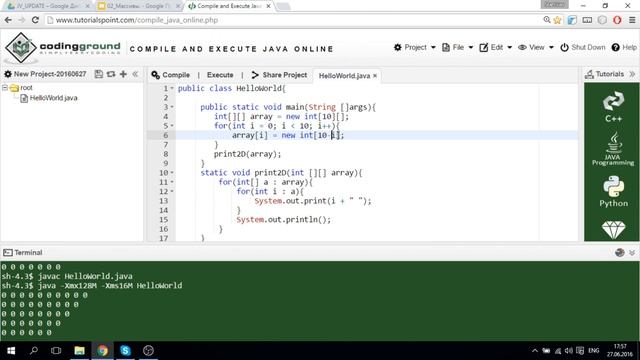Collapse the Tutorials panel chevron
Viewport: 640px width, 360px height.
(x=632, y=74)
